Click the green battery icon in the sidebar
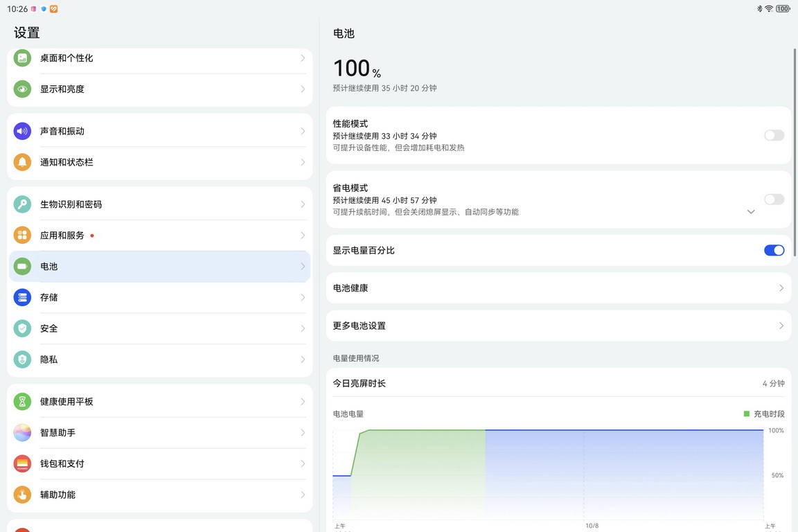Image resolution: width=798 pixels, height=532 pixels. coord(22,266)
